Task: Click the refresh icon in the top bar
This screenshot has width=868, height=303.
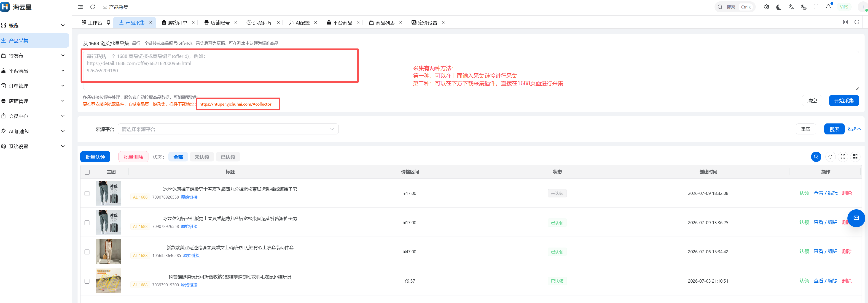Action: pyautogui.click(x=93, y=7)
